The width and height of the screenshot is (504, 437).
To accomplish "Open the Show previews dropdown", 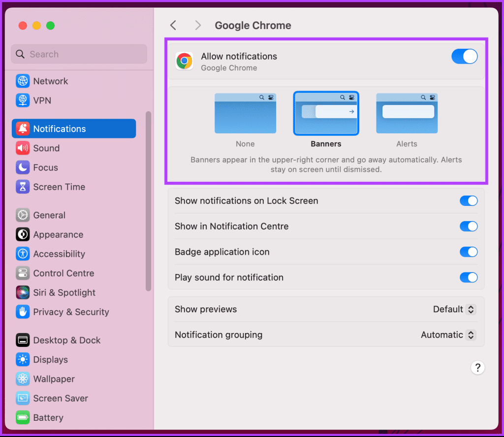I will [454, 309].
